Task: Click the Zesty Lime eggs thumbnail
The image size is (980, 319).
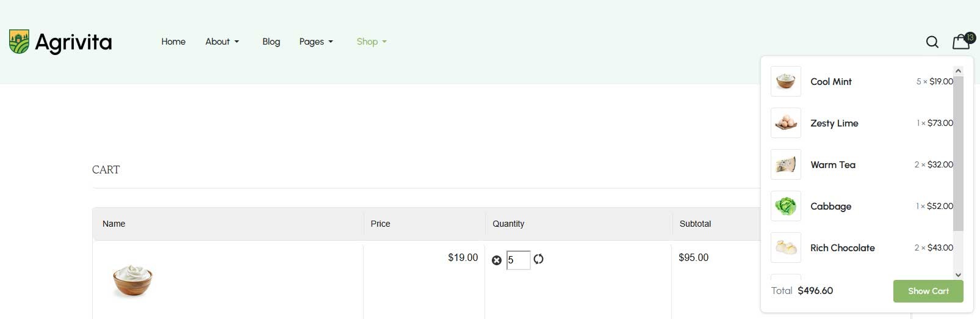Action: coord(785,123)
